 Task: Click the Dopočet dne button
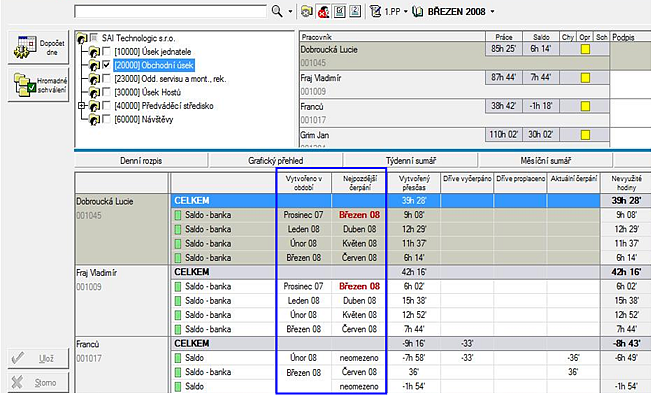pos(38,47)
